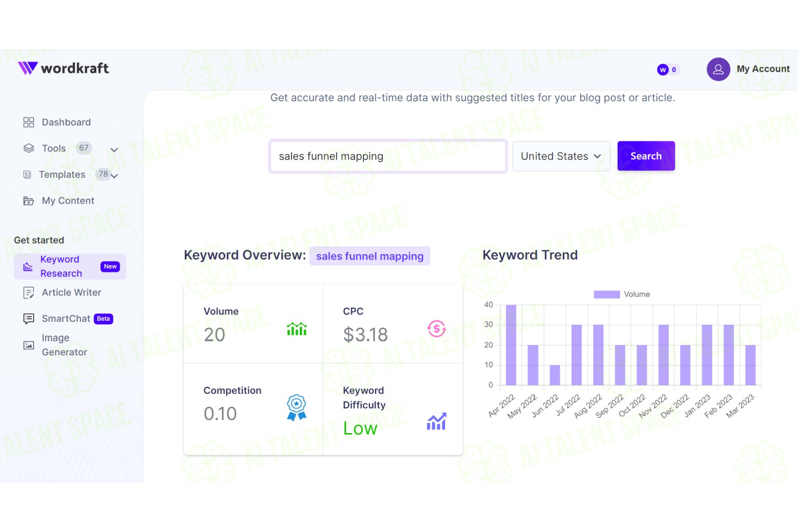Click the Keyword Difficulty growth chart icon
798x532 pixels.
point(436,421)
